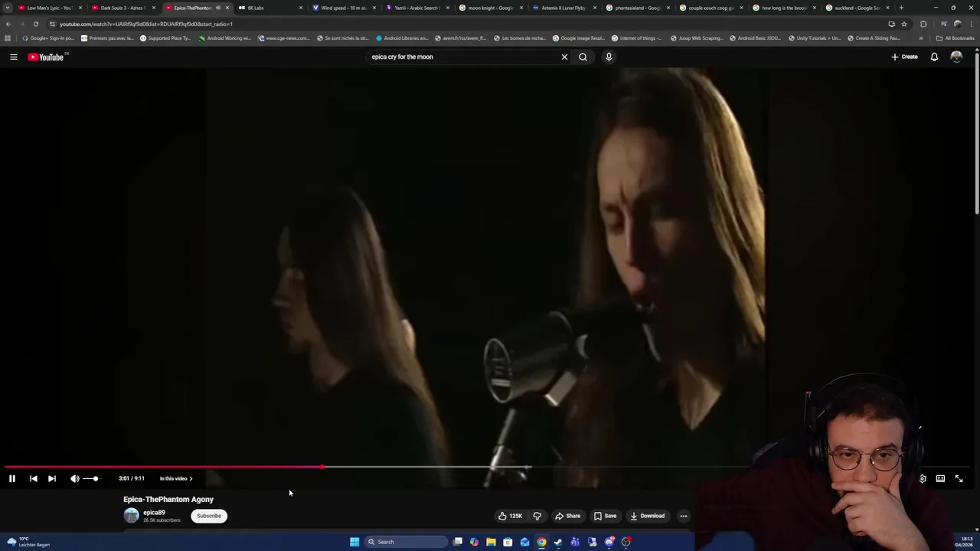Go back in browser history
The width and height of the screenshot is (980, 551).
coord(8,24)
